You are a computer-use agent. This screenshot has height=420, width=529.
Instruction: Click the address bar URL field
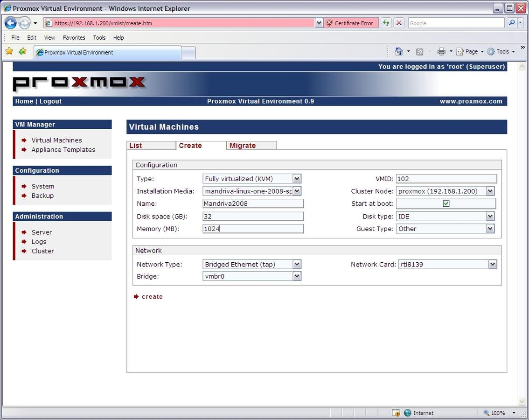pos(180,23)
